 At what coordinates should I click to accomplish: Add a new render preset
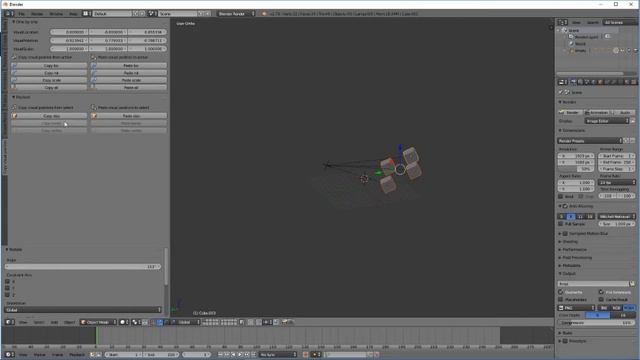tap(627, 140)
